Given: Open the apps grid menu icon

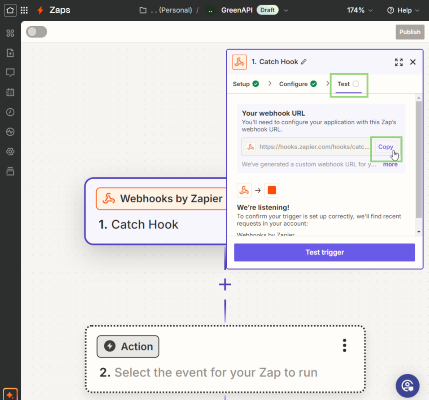Looking at the screenshot, I should point(24,10).
